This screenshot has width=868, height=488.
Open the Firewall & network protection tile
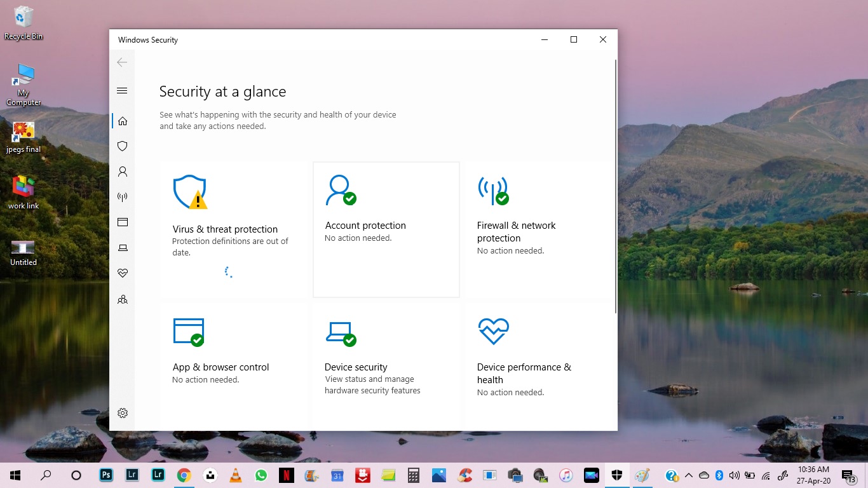(538, 229)
